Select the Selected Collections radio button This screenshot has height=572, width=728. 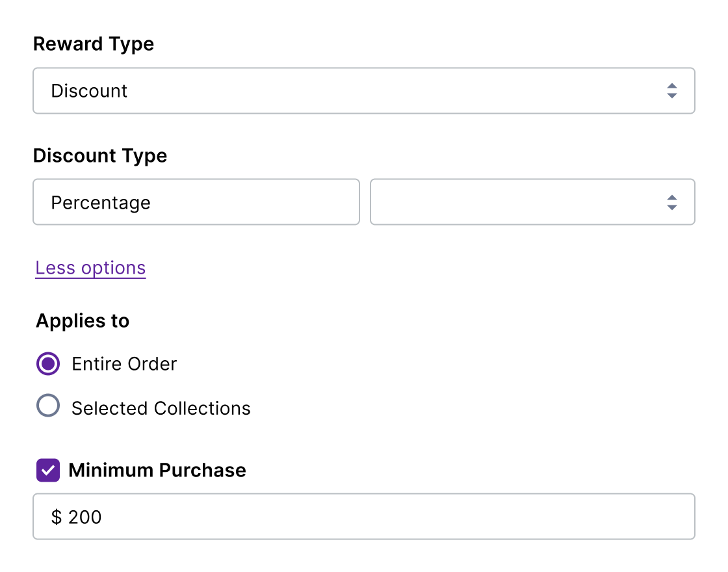click(x=48, y=406)
